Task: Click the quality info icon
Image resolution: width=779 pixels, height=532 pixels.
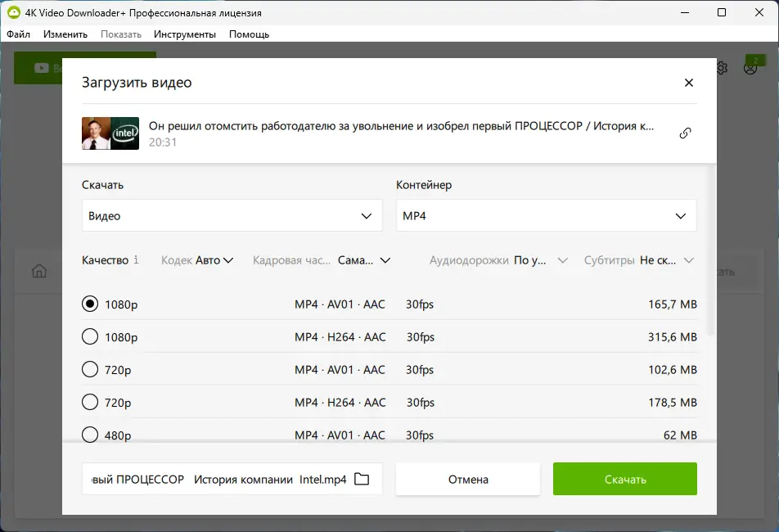Action: point(136,259)
